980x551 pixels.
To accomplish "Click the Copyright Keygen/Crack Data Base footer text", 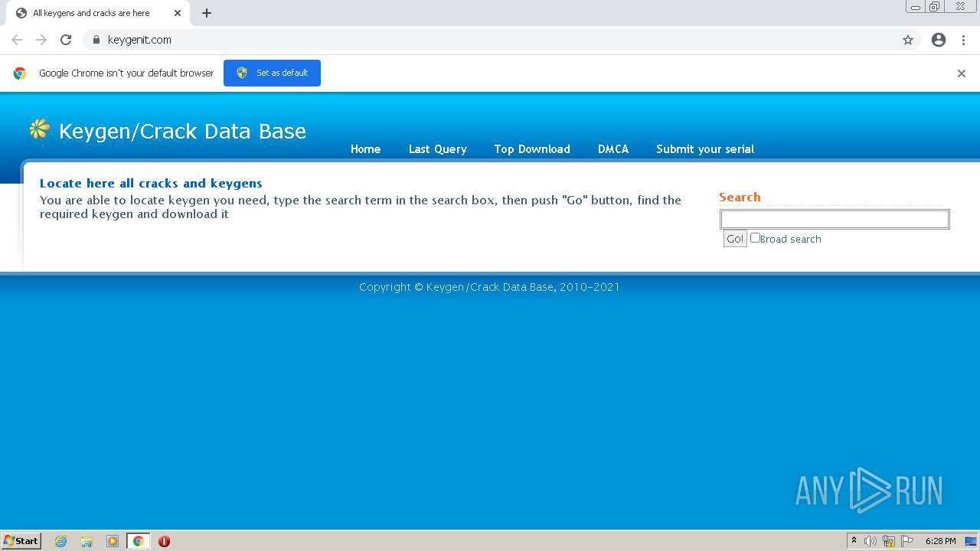I will click(x=489, y=287).
